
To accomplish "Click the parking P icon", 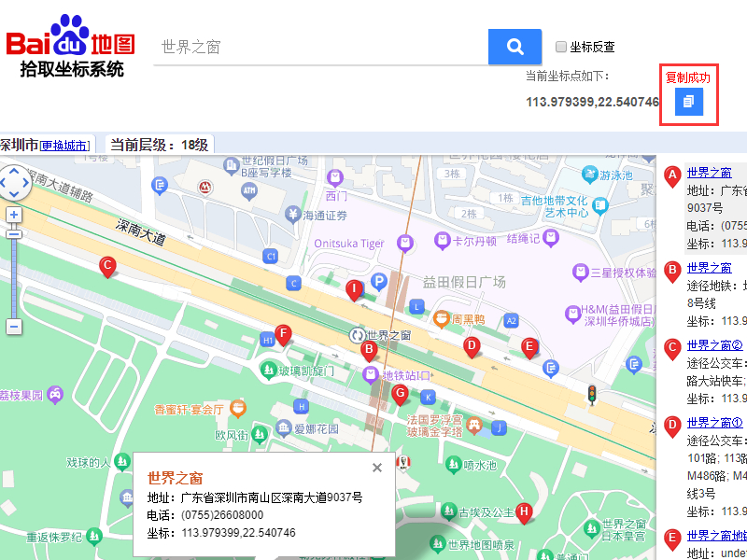I will point(379,282).
